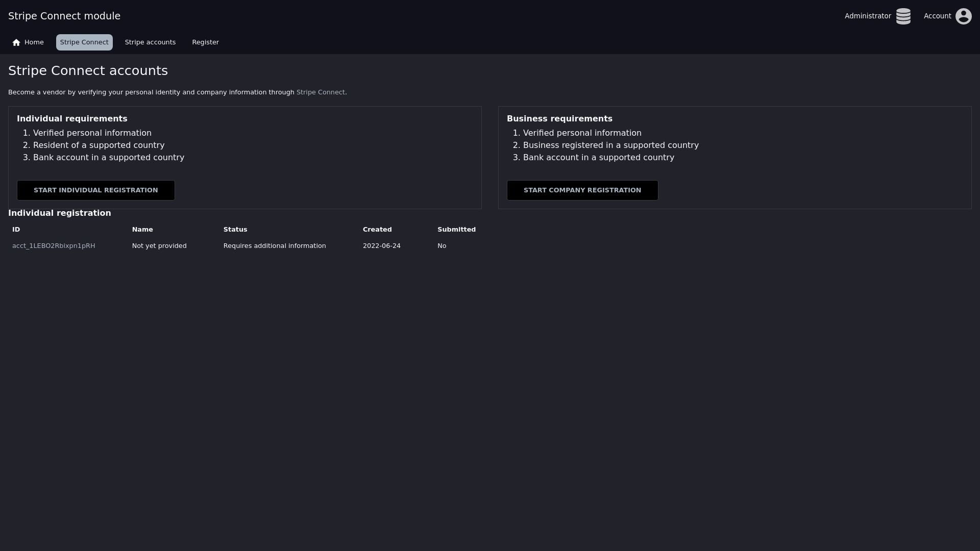Click the Stripe Connect module title
The image size is (980, 551).
pos(64,16)
